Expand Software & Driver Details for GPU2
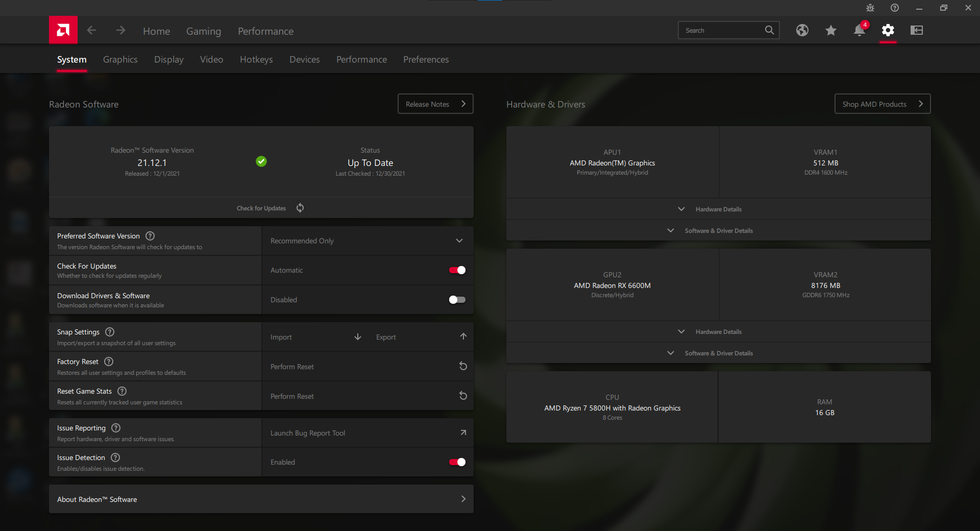980x531 pixels. coord(719,353)
